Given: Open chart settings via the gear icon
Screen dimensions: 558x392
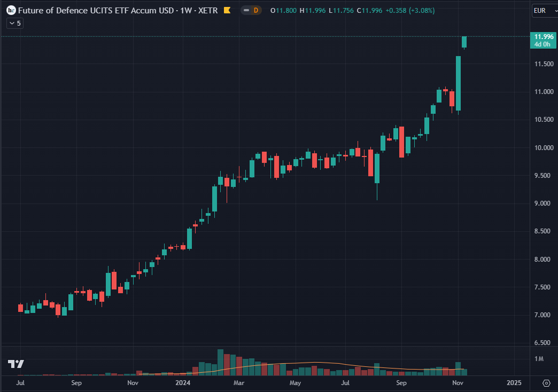Looking at the screenshot, I should 546,383.
